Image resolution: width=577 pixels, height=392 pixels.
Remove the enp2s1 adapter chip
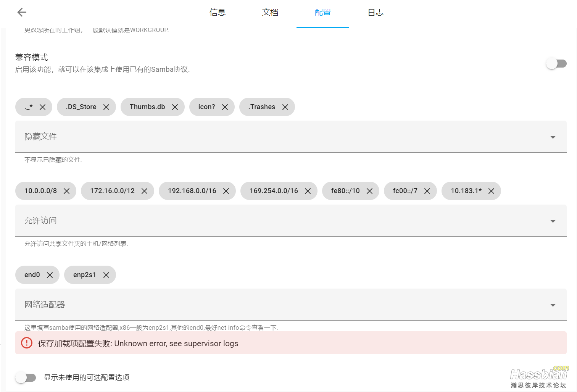click(x=106, y=275)
